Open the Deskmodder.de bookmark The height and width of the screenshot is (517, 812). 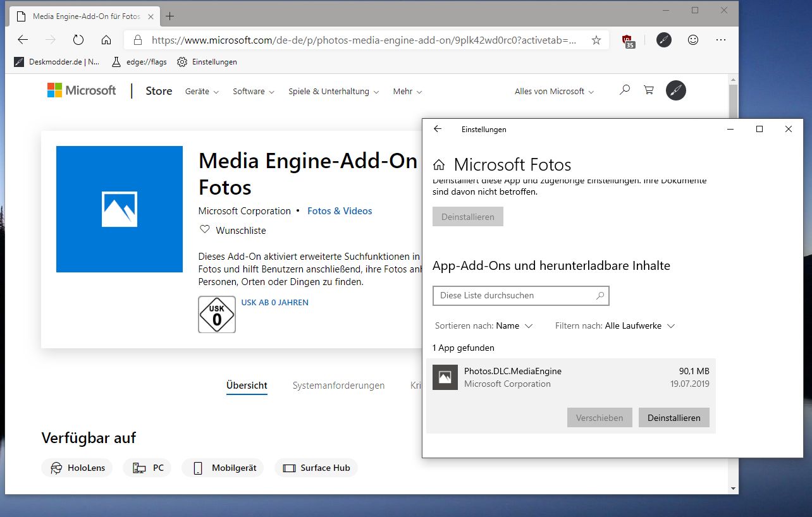[x=56, y=62]
